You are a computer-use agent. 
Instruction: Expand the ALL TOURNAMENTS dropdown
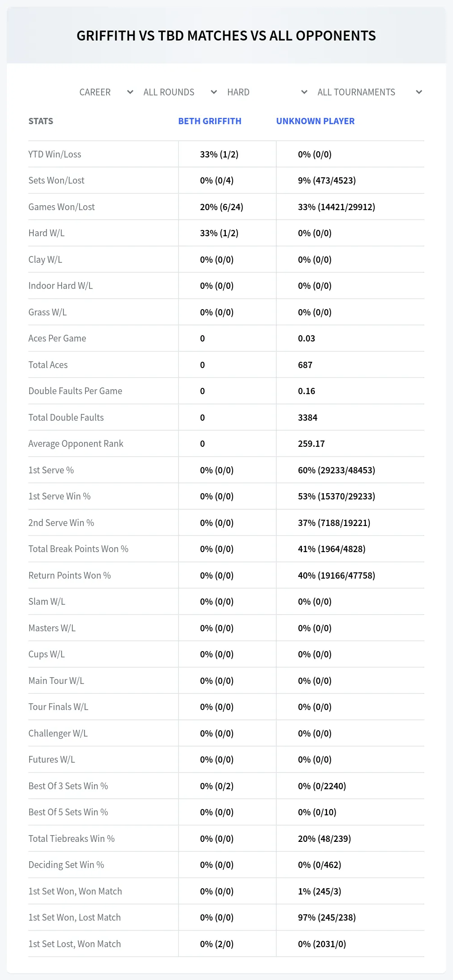tap(369, 92)
